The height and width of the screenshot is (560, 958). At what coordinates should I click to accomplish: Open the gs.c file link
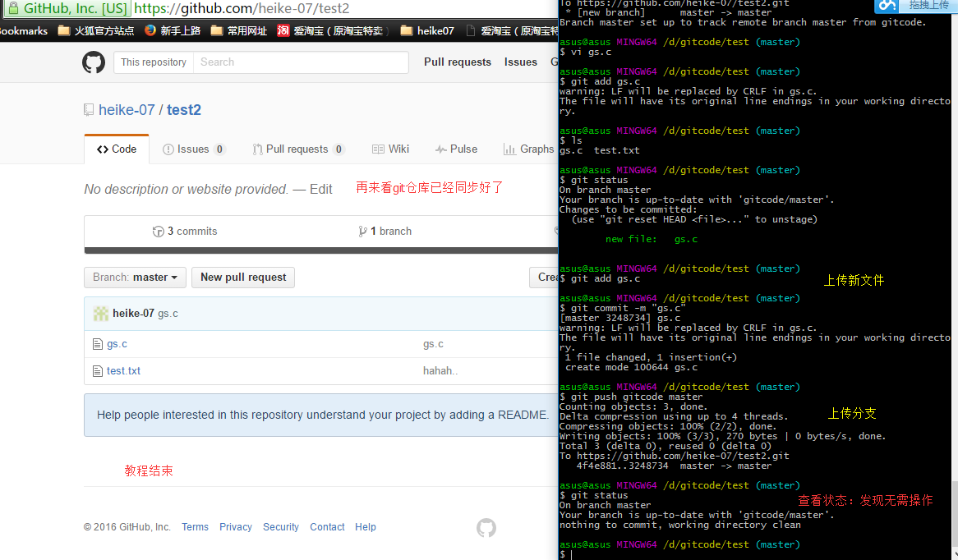point(117,344)
